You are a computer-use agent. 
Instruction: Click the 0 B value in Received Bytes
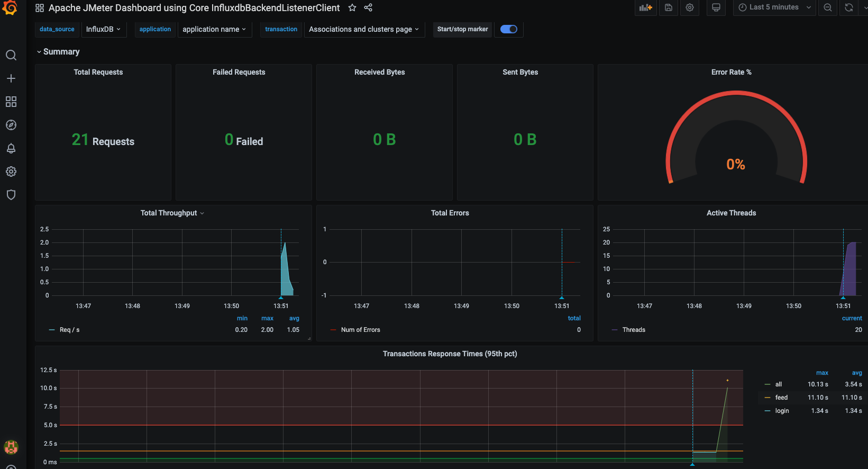(385, 140)
